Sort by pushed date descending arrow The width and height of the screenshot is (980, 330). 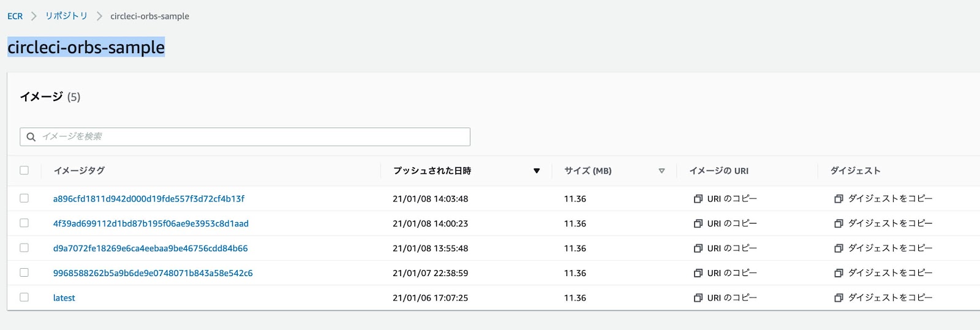(x=537, y=171)
